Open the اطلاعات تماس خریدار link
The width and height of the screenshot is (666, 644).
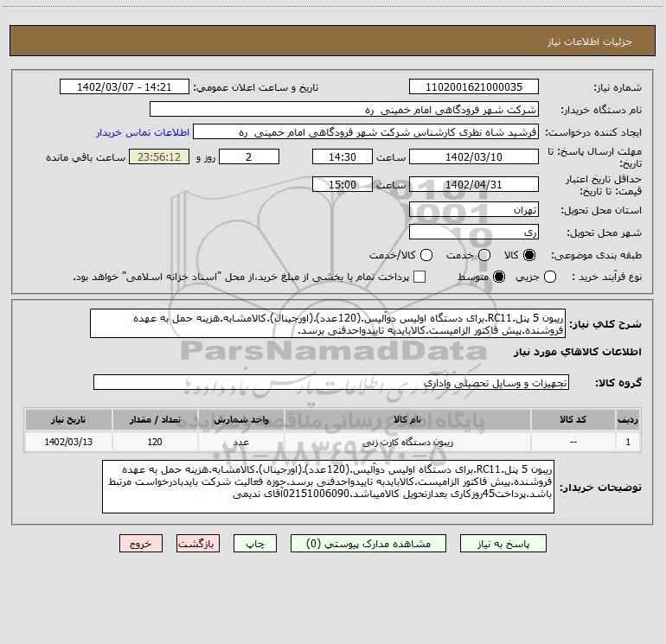[x=143, y=132]
